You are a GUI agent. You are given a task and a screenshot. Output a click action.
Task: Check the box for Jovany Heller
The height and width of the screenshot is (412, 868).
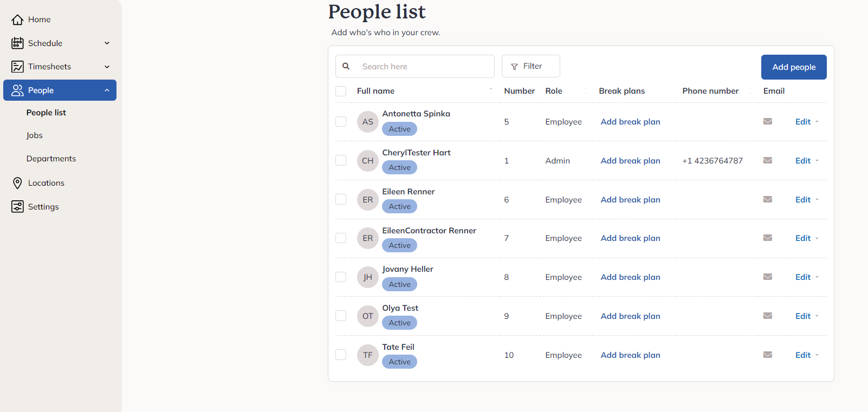[x=341, y=277]
